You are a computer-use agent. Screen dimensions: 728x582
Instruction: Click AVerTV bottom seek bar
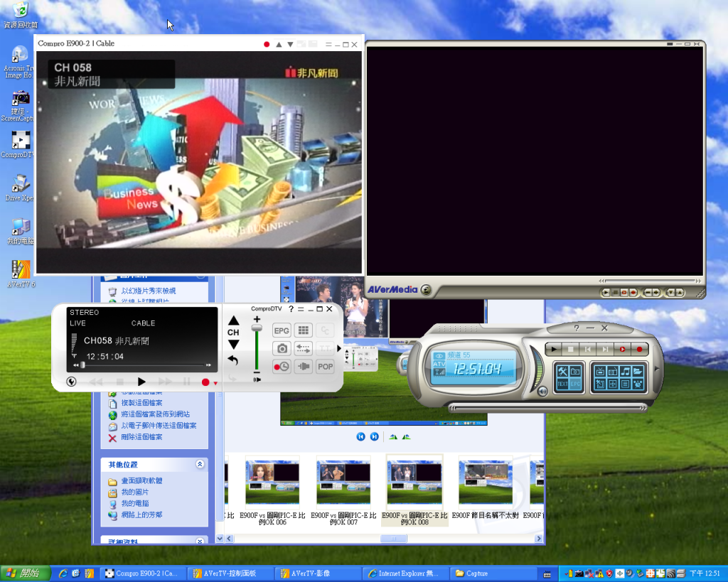pos(547,408)
